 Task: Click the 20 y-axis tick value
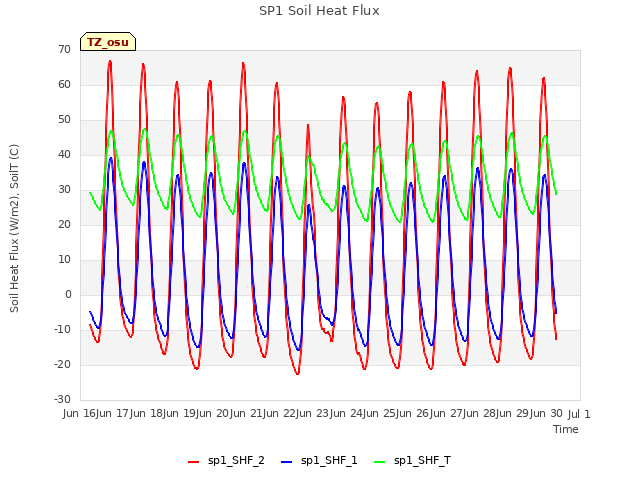pos(64,224)
